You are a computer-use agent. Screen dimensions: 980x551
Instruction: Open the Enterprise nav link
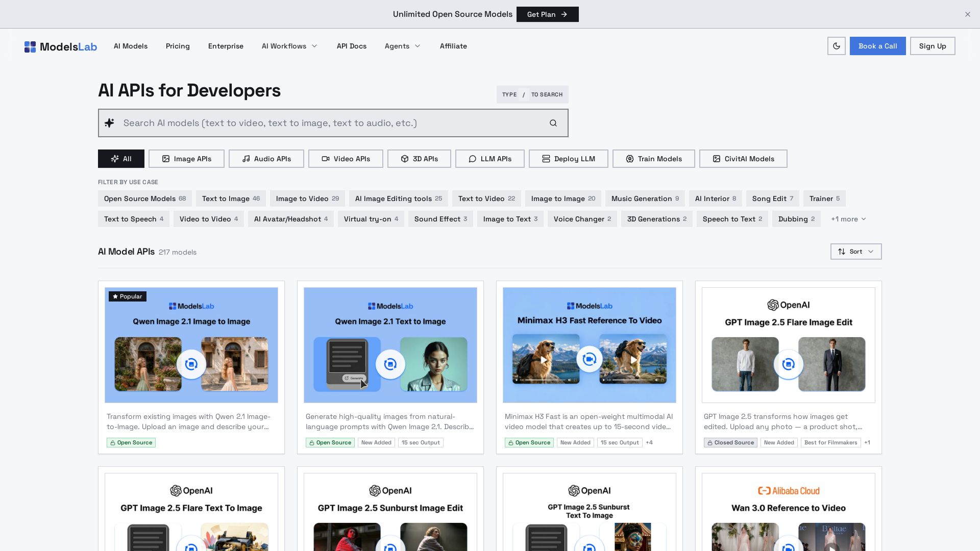point(226,46)
